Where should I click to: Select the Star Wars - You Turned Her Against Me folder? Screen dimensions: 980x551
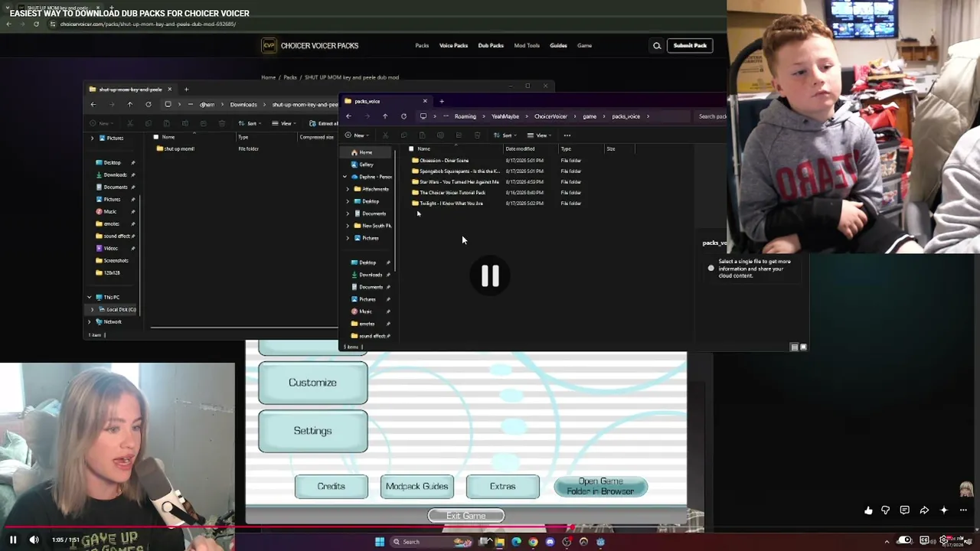click(x=459, y=182)
